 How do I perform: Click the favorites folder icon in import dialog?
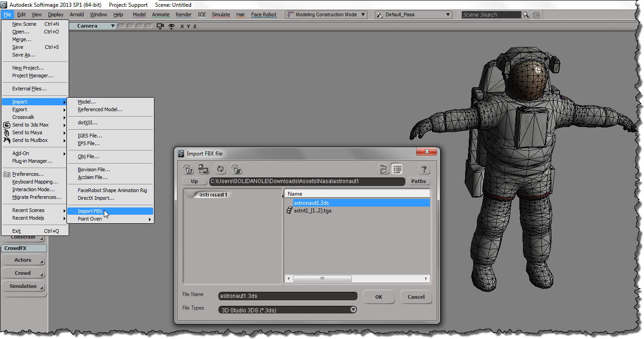point(188,169)
